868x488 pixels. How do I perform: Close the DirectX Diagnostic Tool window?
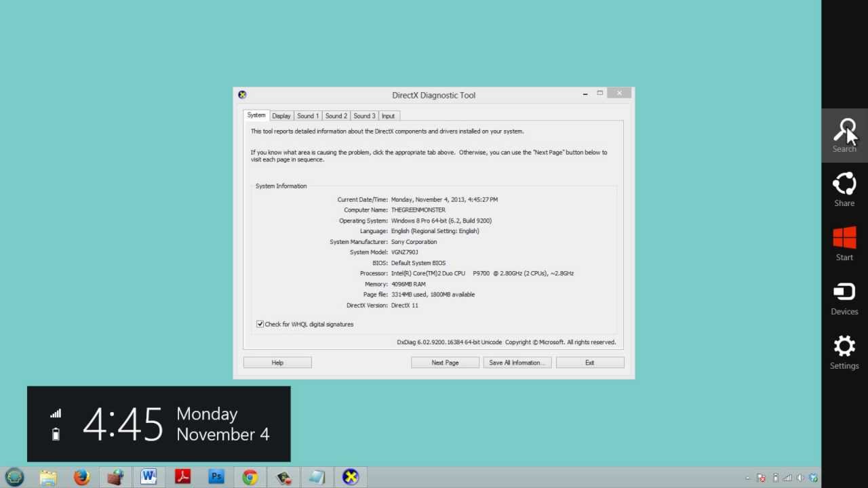(619, 94)
